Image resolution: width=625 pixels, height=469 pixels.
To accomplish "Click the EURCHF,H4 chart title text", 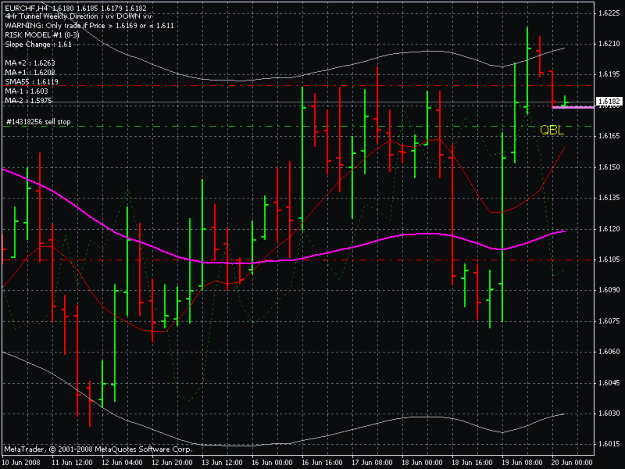I will coord(75,8).
